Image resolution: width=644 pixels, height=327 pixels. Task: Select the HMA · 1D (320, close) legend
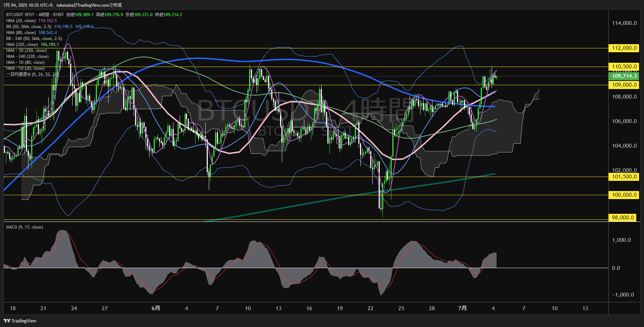[26, 50]
